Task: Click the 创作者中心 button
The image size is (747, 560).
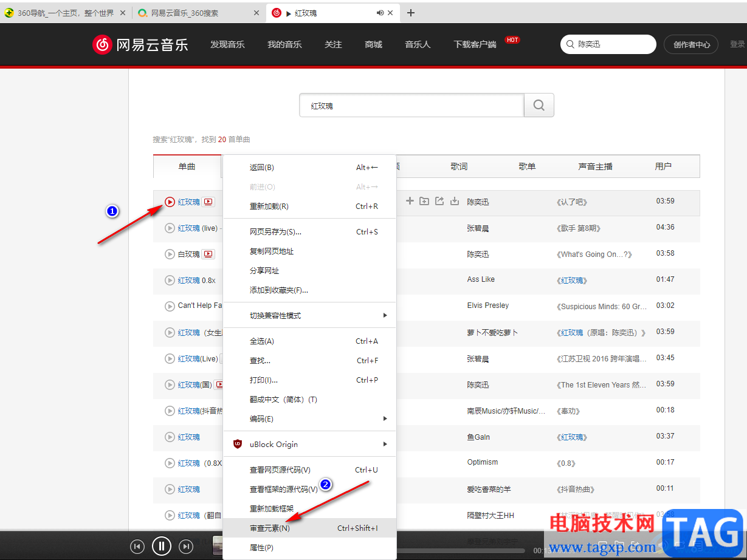Action: [691, 44]
